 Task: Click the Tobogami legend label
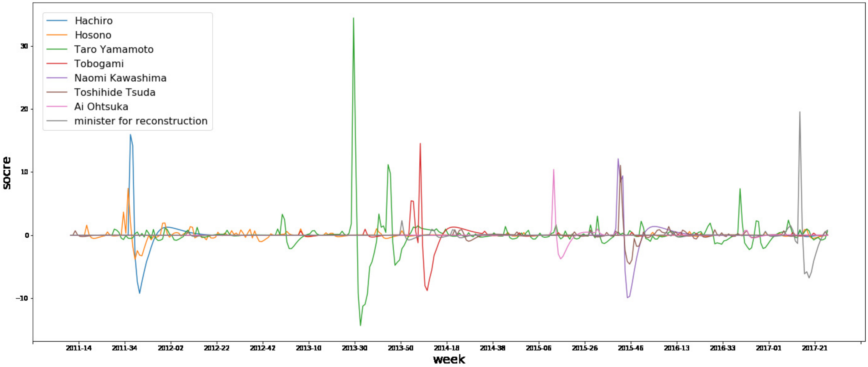click(99, 64)
